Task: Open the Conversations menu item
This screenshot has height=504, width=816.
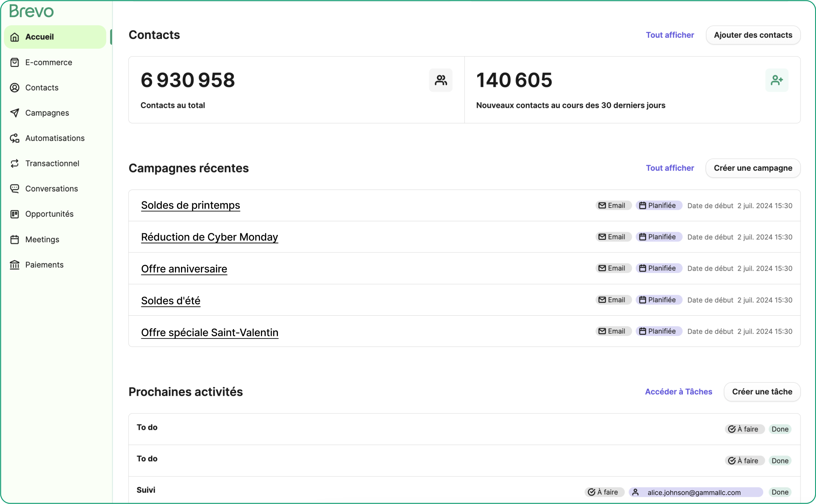Action: click(x=51, y=189)
